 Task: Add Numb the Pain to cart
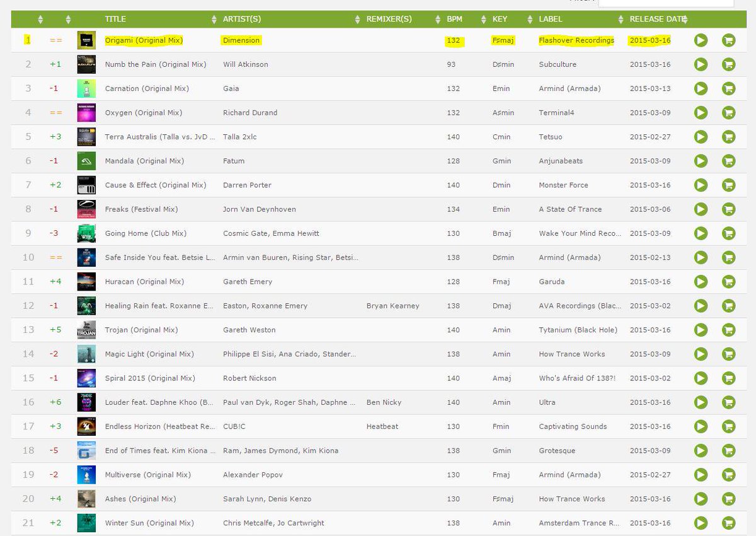[x=728, y=64]
